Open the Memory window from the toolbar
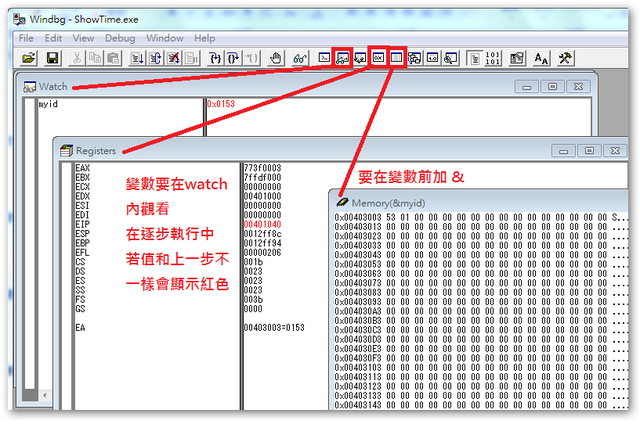This screenshot has height=424, width=640. point(396,59)
